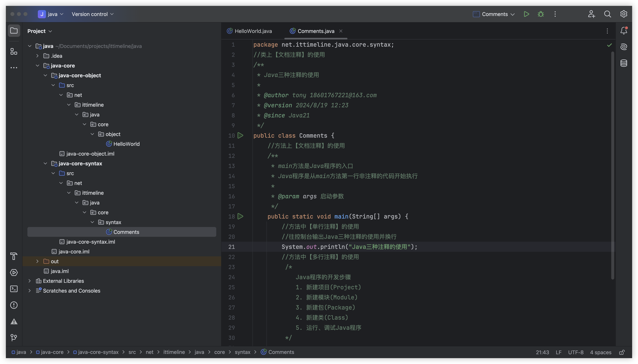Image resolution: width=638 pixels, height=364 pixels.
Task: Open the Notifications panel bell icon
Action: click(x=624, y=30)
